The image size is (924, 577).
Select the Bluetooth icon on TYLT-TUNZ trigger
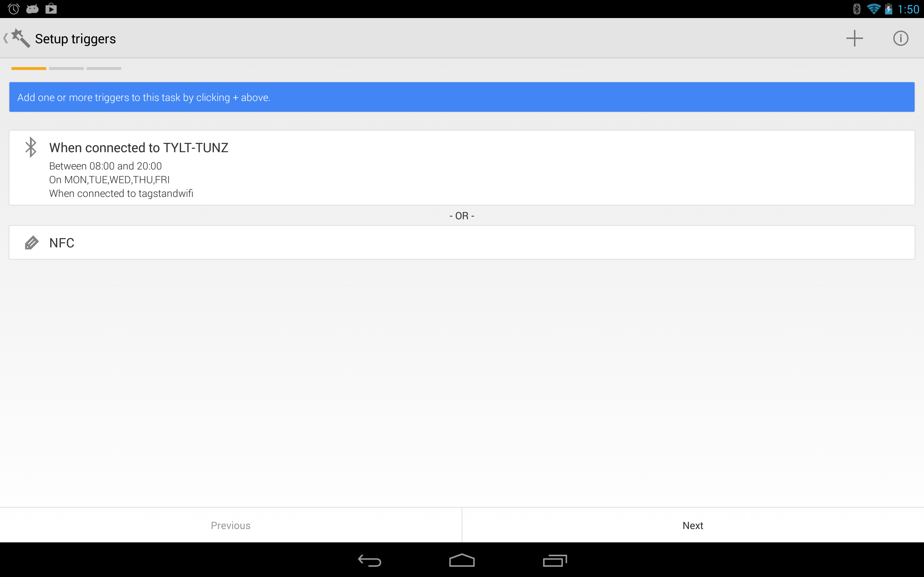pos(31,147)
